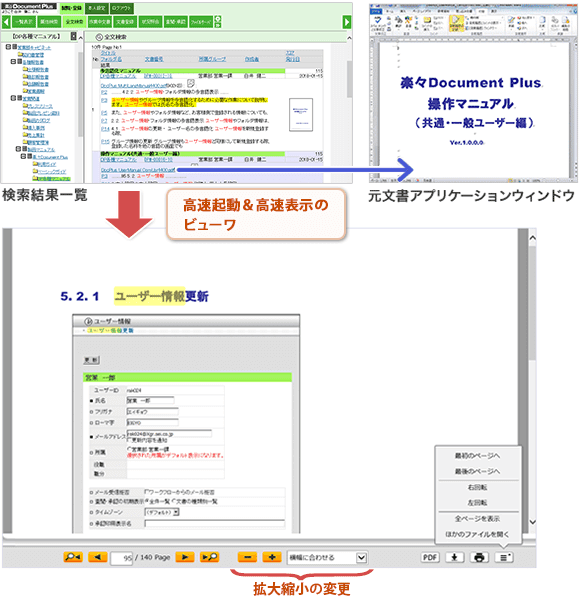Open the 回覧・承認 menu button
The height and width of the screenshot is (597, 580).
coord(176,22)
